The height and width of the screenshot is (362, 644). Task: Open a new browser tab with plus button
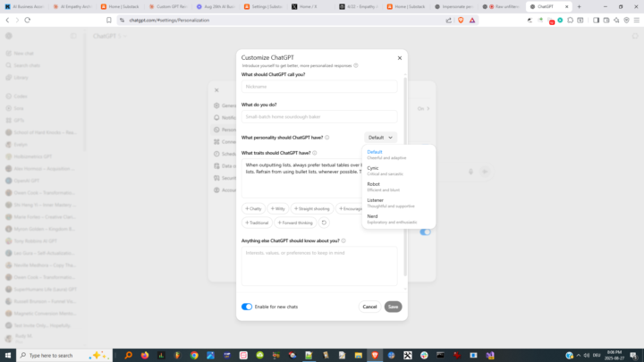click(579, 6)
